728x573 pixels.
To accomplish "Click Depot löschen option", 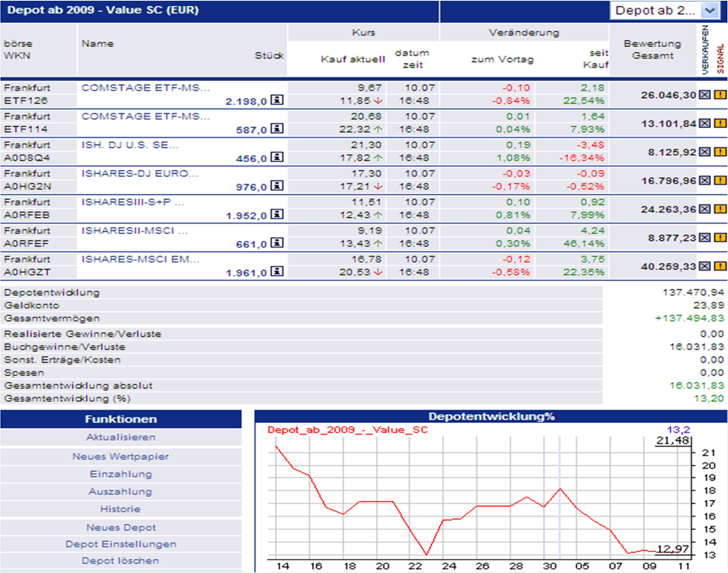I will [121, 561].
